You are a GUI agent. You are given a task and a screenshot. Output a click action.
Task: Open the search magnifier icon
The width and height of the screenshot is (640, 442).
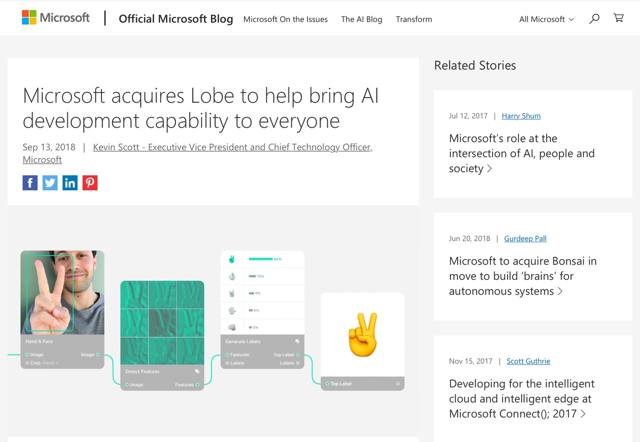tap(595, 18)
